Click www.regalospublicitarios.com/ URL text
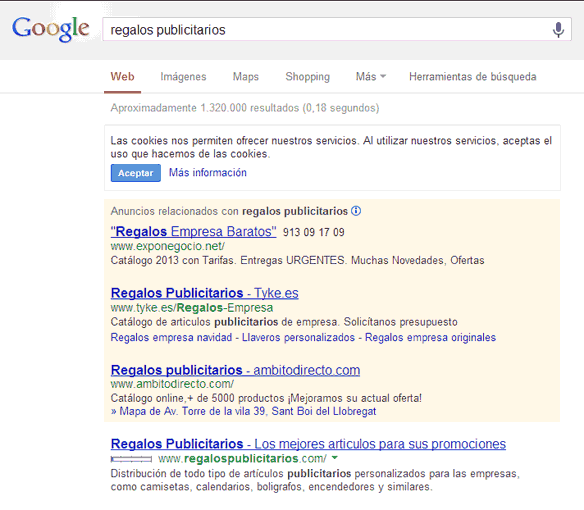This screenshot has height=510, width=584. (242, 458)
